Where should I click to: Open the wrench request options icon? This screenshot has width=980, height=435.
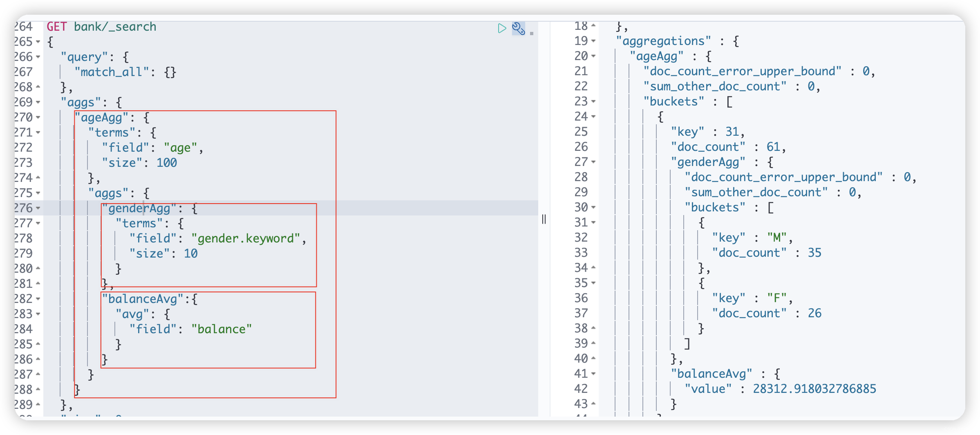point(518,28)
